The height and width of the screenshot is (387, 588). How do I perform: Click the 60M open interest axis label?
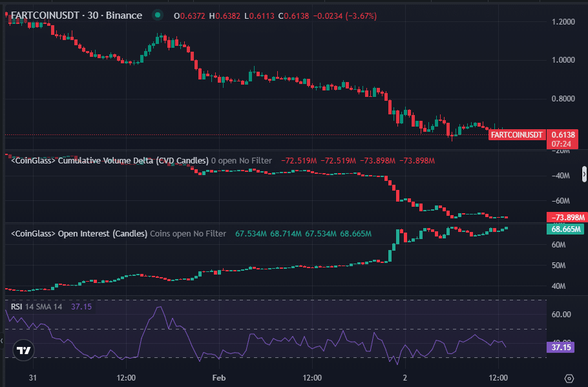558,245
